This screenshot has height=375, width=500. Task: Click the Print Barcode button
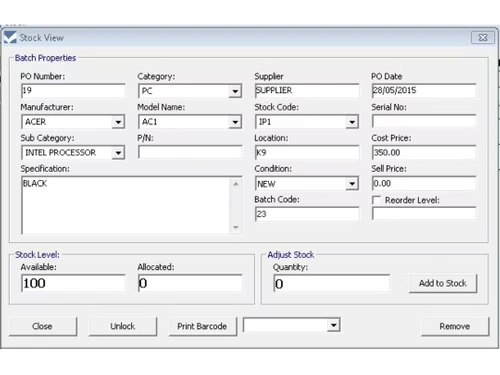pos(203,326)
